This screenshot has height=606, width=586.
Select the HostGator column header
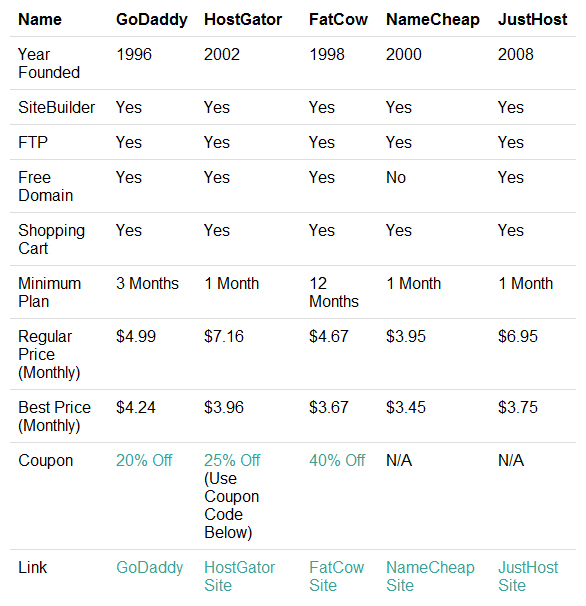point(243,19)
